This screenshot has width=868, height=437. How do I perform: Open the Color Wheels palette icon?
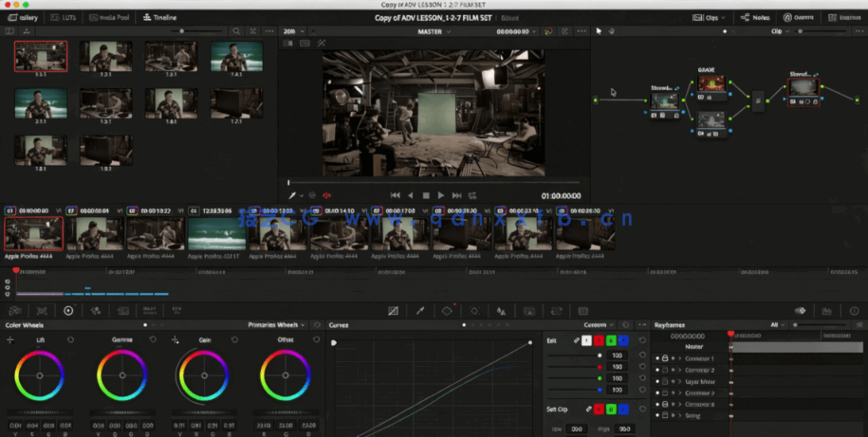(x=68, y=311)
